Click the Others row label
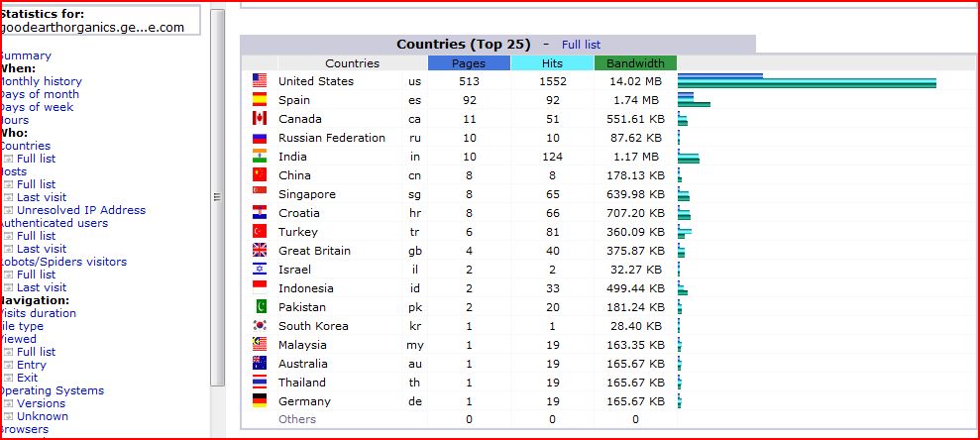The height and width of the screenshot is (440, 980). [297, 419]
